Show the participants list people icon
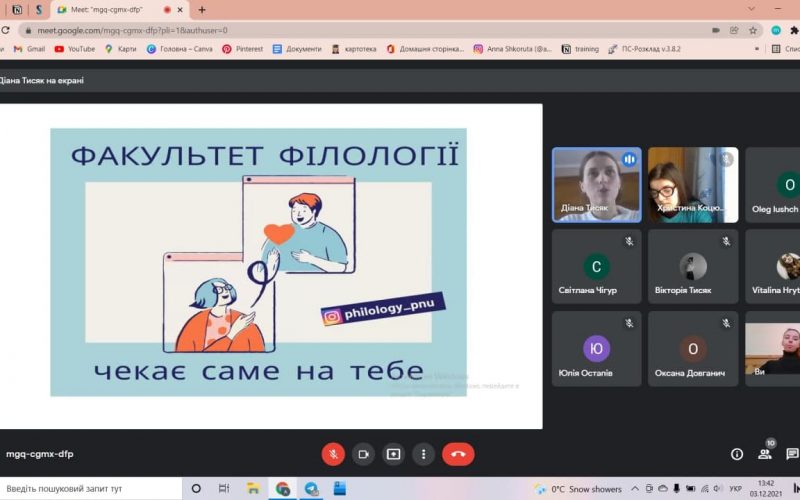This screenshot has height=500, width=800. 765,454
